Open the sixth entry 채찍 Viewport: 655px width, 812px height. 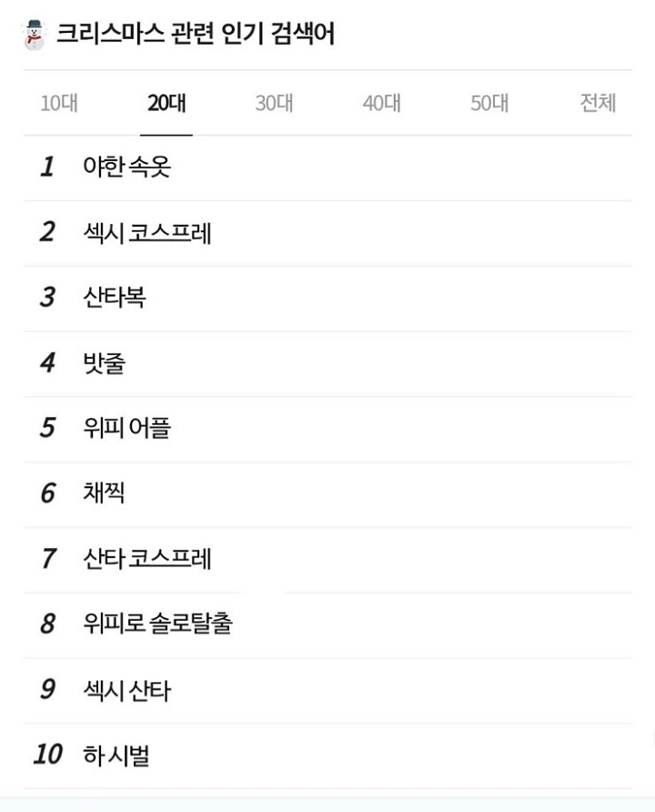101,491
